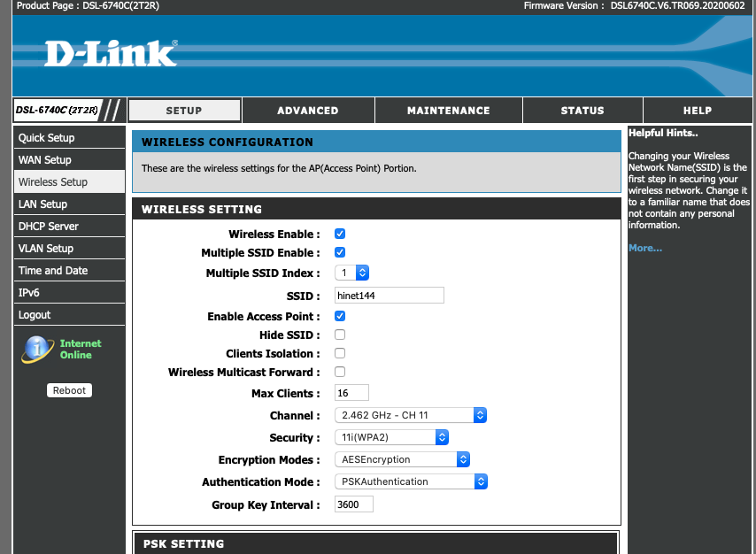Select DHCP Server from sidebar
The height and width of the screenshot is (554, 756).
tap(49, 227)
